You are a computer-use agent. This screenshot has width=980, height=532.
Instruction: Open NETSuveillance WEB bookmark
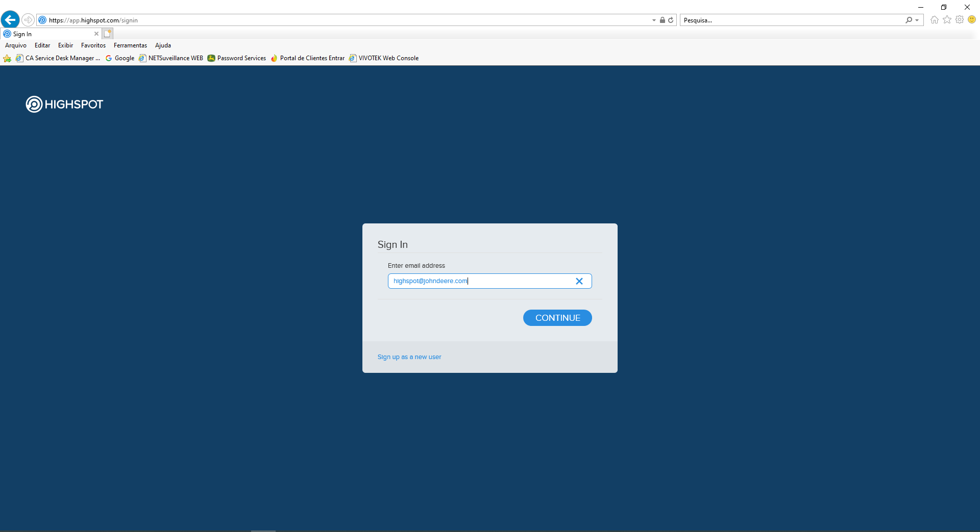point(171,58)
